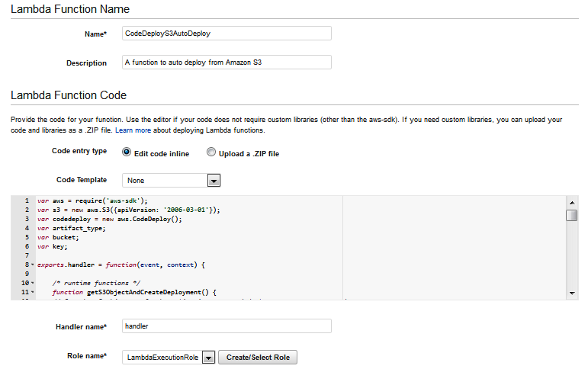Click the Description text field
Viewport: 588px width, 369px height.
[227, 63]
